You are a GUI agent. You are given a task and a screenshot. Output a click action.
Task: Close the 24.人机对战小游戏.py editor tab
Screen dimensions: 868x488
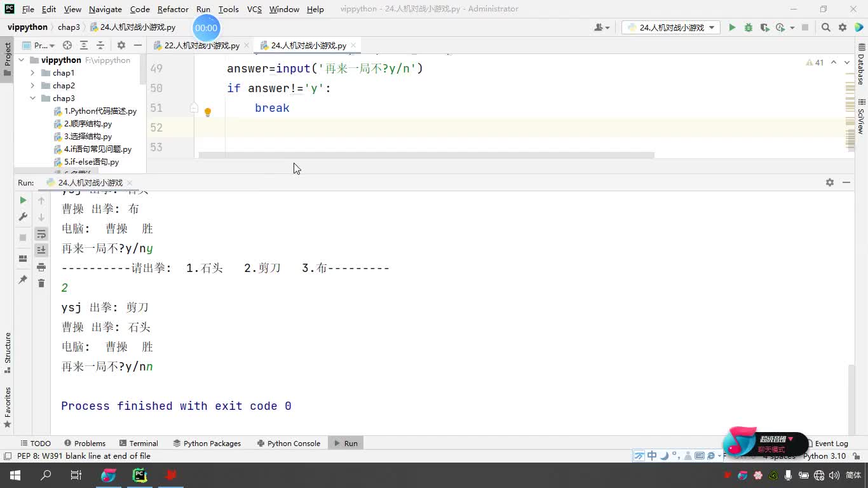point(353,46)
